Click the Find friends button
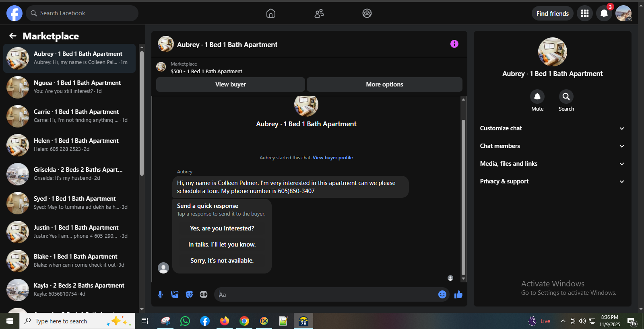This screenshot has width=644, height=329. click(x=553, y=13)
